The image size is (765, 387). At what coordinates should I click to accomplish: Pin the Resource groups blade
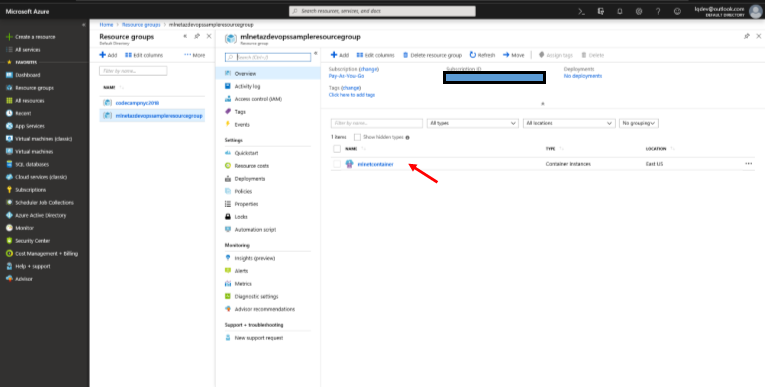(x=197, y=36)
